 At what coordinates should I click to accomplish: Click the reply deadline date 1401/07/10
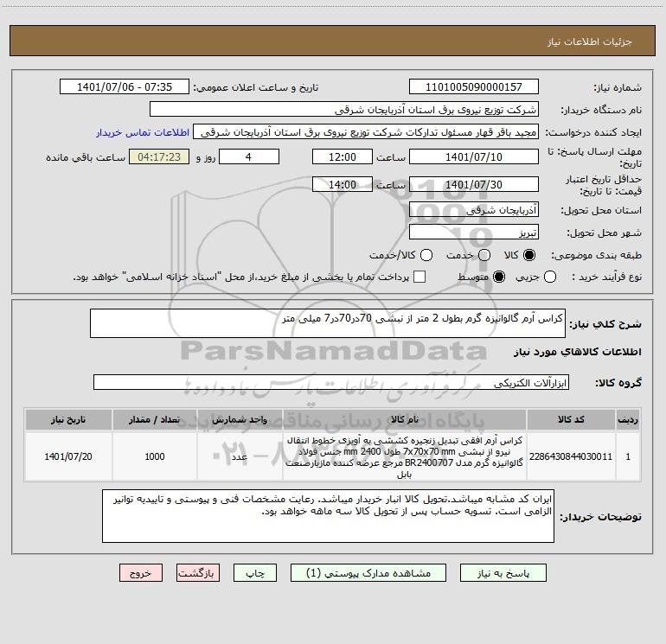pyautogui.click(x=474, y=156)
